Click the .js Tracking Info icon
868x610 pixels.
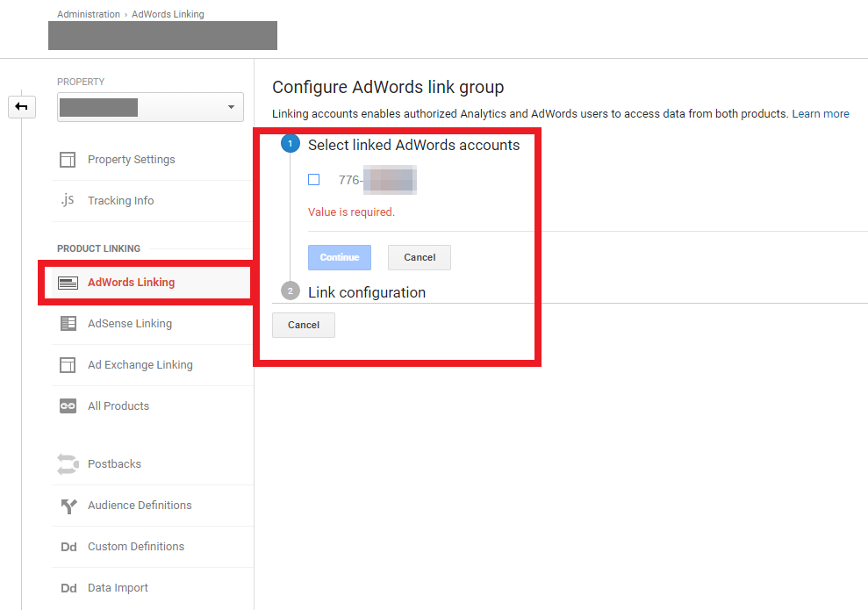point(68,200)
